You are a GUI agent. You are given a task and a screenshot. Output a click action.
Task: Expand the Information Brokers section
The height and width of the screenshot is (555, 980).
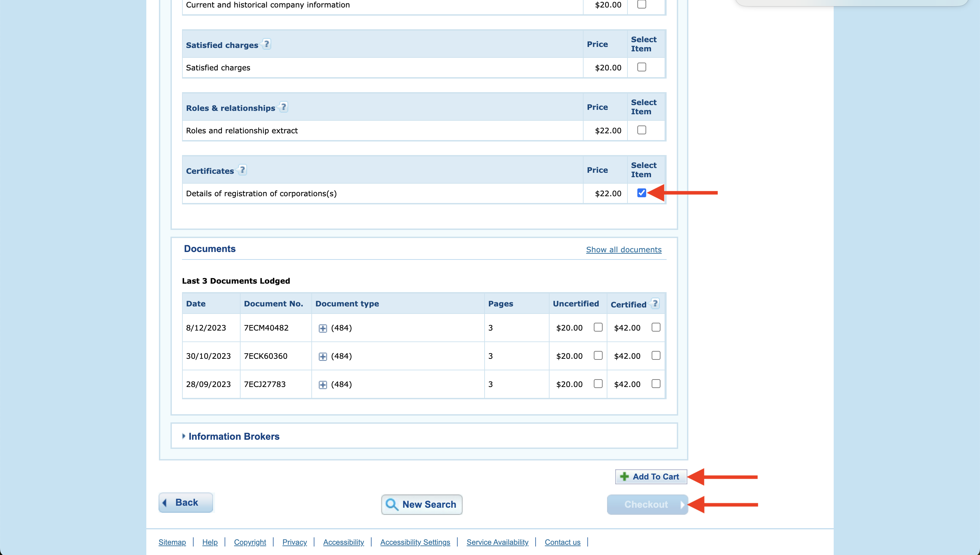point(233,436)
